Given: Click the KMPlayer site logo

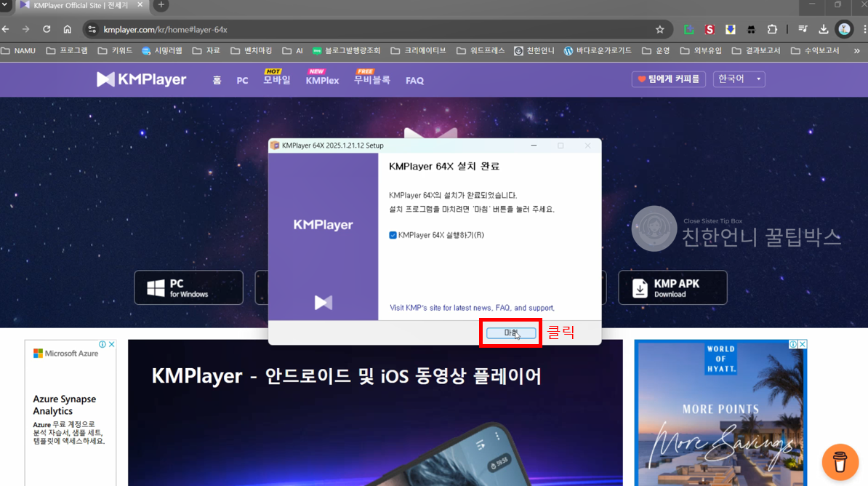Looking at the screenshot, I should tap(141, 79).
